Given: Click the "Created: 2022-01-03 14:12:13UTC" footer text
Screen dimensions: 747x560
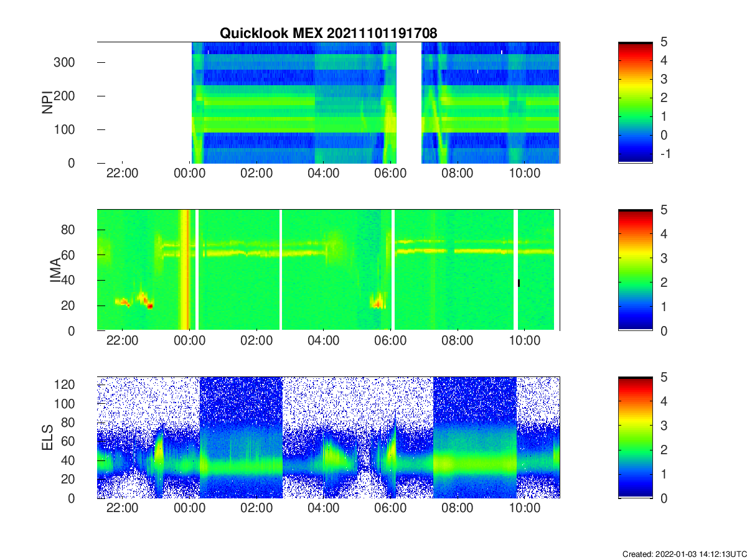Looking at the screenshot, I should tap(684, 554).
